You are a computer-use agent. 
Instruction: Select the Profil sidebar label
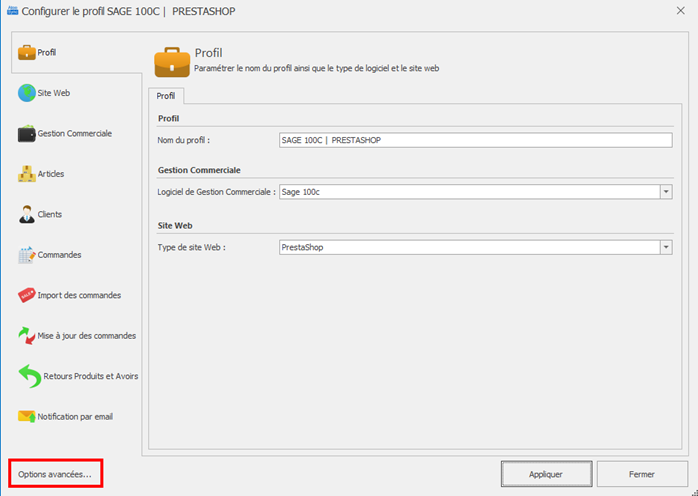pyautogui.click(x=47, y=53)
